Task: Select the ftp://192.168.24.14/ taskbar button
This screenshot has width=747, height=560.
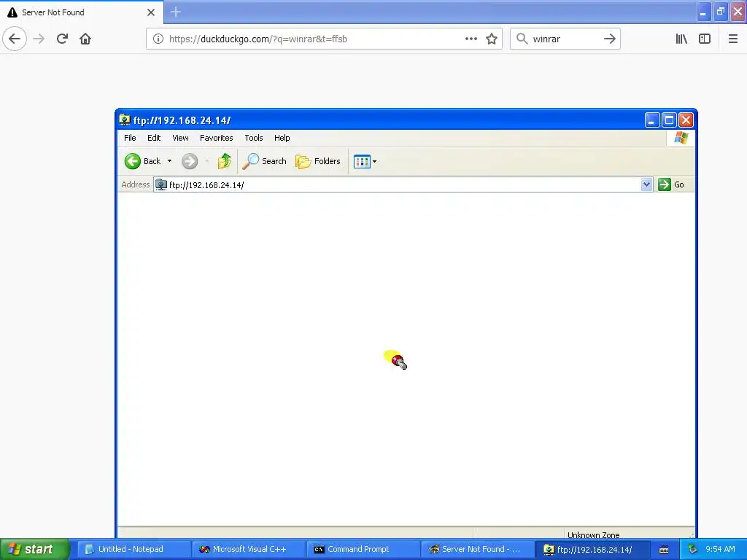Action: [x=592, y=549]
